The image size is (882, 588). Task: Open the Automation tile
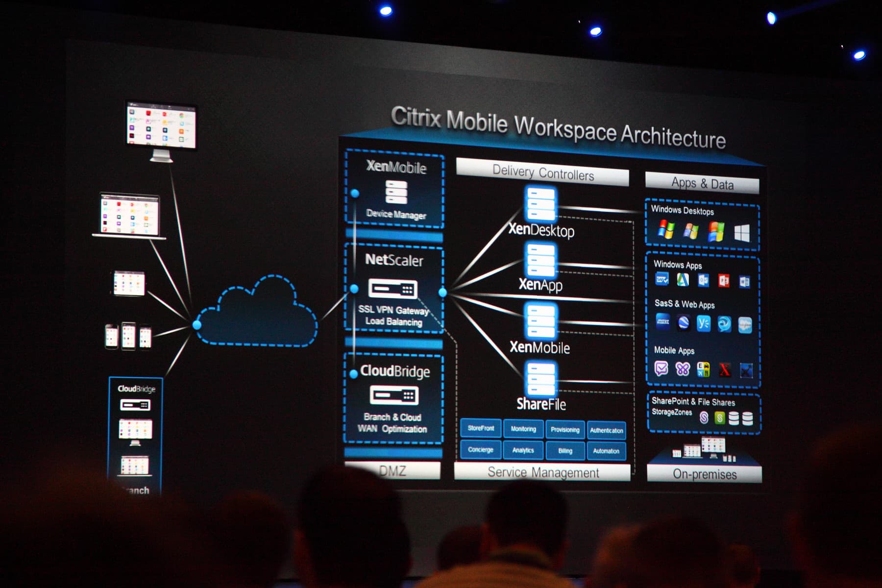607,451
